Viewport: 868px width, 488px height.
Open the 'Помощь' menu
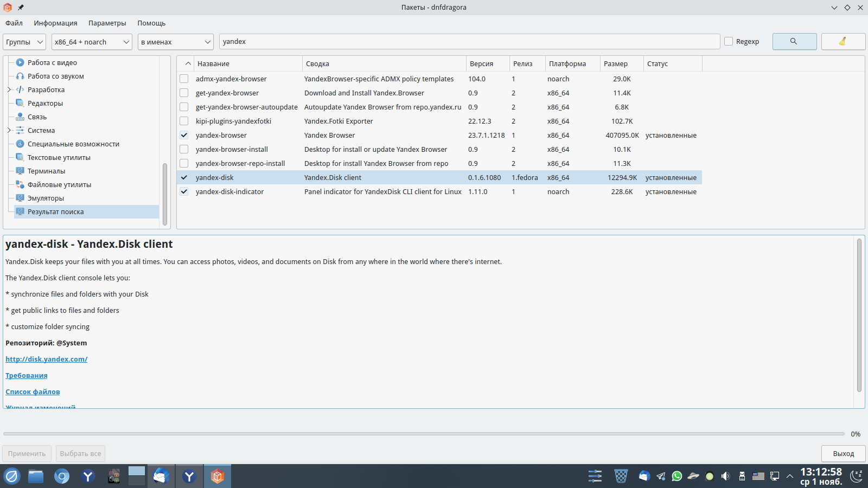(151, 23)
